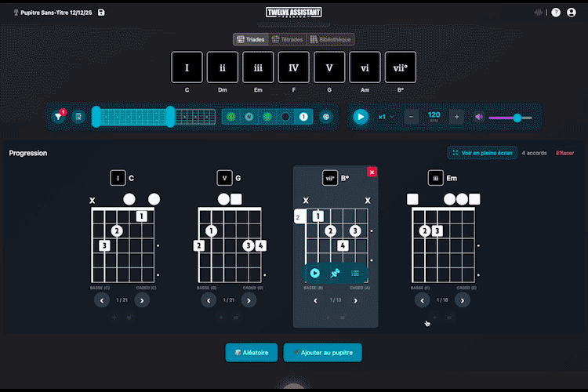
Task: Remove the B° chord with the red X
Action: click(x=372, y=172)
